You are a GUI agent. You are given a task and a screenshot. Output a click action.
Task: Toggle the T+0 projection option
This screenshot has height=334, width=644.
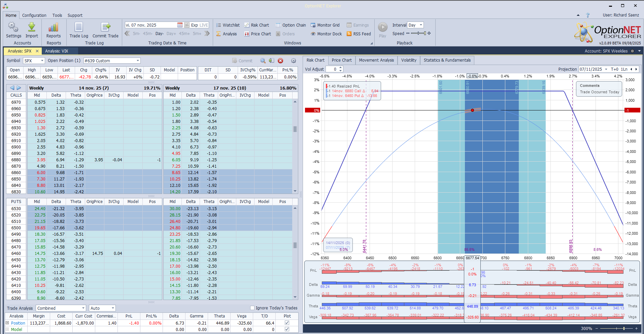click(615, 69)
